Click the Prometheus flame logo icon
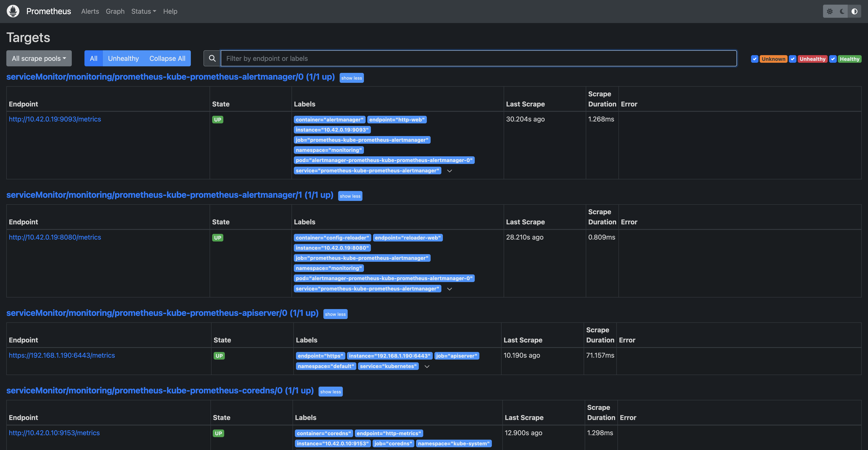 tap(13, 11)
